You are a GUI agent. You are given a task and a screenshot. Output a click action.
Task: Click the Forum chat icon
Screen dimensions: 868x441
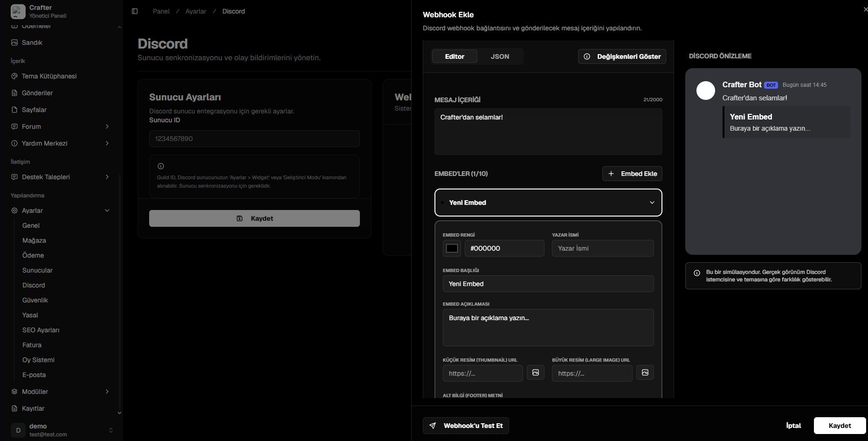tap(14, 126)
